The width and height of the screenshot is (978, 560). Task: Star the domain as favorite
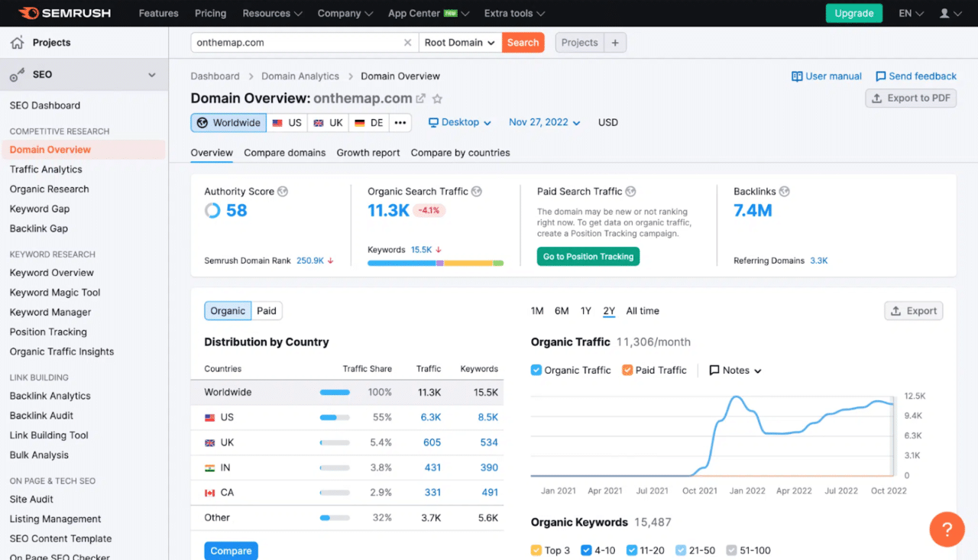coord(437,99)
